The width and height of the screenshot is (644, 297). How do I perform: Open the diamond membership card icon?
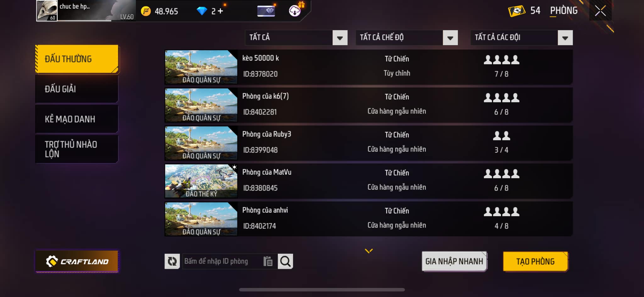point(266,11)
